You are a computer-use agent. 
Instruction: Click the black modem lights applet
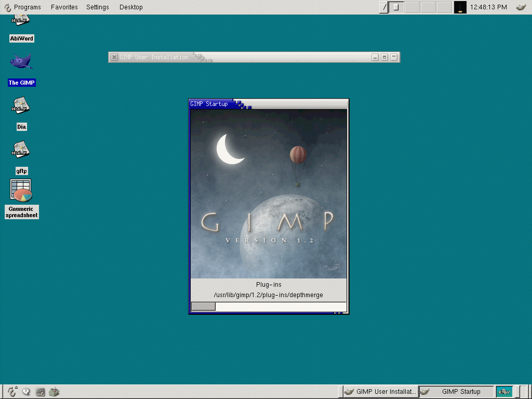(460, 7)
